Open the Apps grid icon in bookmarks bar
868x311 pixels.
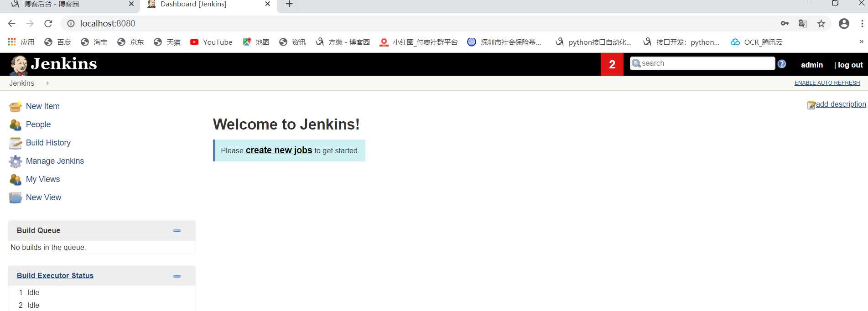pyautogui.click(x=12, y=42)
